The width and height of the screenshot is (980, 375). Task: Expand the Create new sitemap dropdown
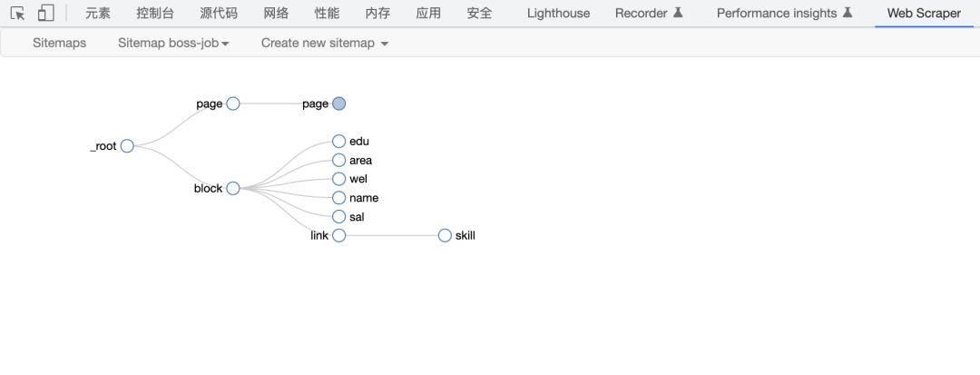pyautogui.click(x=324, y=43)
